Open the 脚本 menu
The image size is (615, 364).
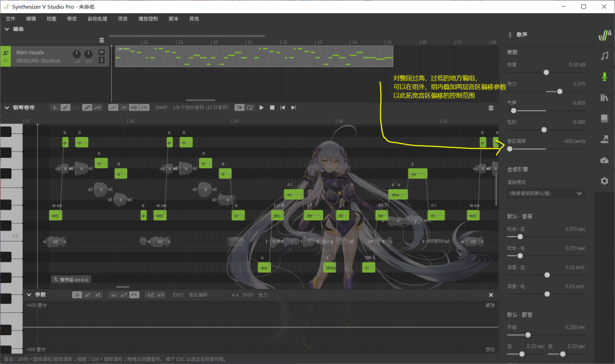pos(174,19)
